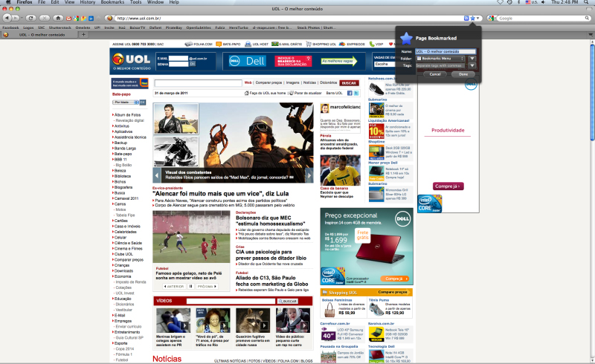Open macOS Spotlight search icon
Viewport: 595px width, 364px height.
[586, 2]
